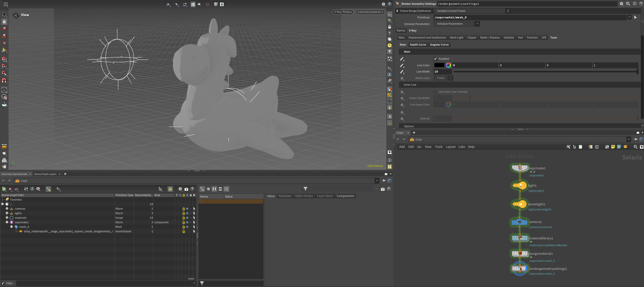
Task: Toggle visibility eye for materials row
Action: point(187,218)
